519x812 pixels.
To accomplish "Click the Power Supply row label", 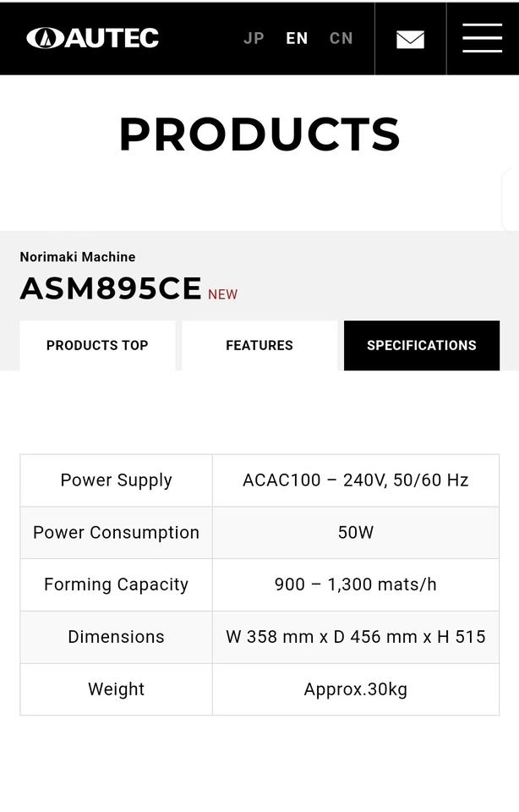I will point(117,480).
